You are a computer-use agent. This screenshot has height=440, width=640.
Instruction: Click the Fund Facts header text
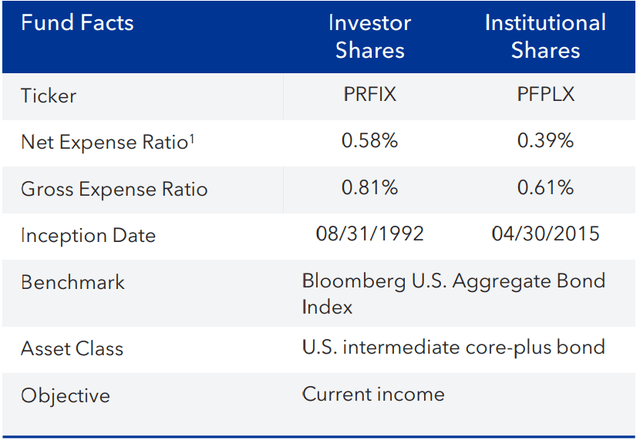click(x=77, y=23)
